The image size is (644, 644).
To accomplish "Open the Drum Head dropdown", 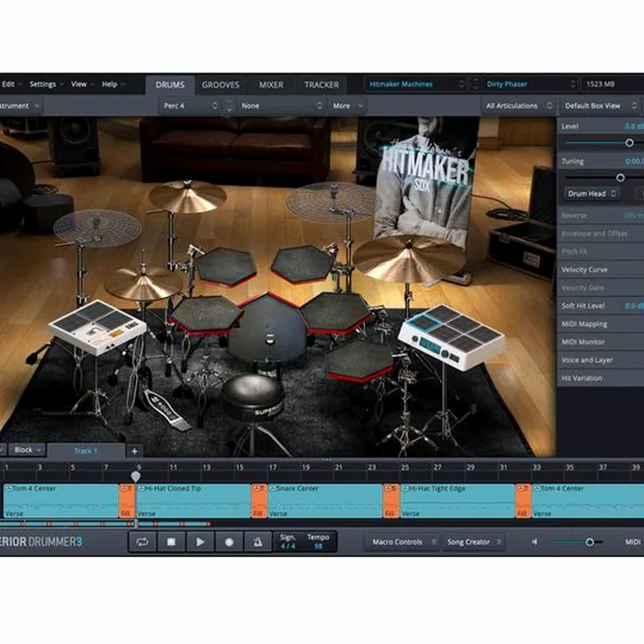I will 591,194.
